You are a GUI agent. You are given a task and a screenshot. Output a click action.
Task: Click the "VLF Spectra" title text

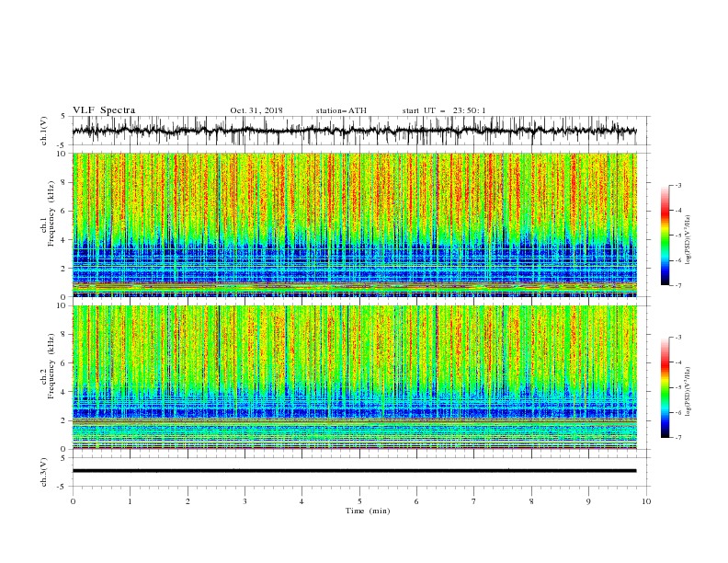[104, 110]
